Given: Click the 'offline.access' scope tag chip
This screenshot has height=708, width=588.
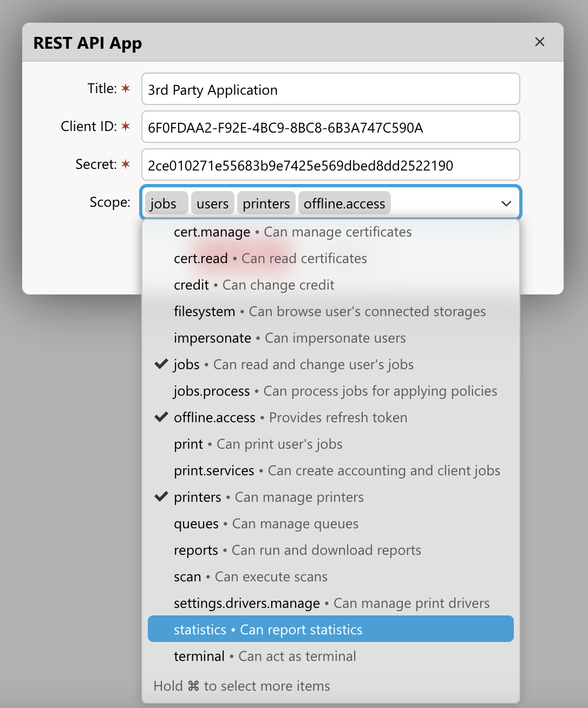Looking at the screenshot, I should click(344, 204).
